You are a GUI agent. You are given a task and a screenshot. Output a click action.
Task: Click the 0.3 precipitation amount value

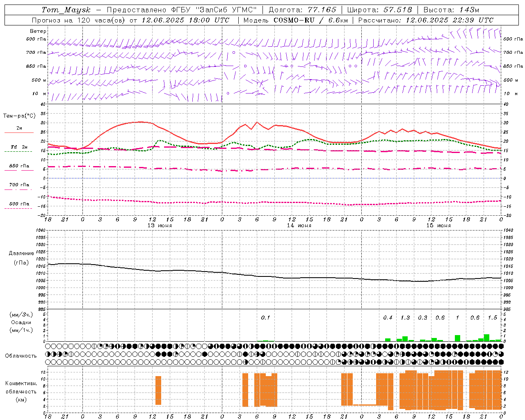point(422,317)
